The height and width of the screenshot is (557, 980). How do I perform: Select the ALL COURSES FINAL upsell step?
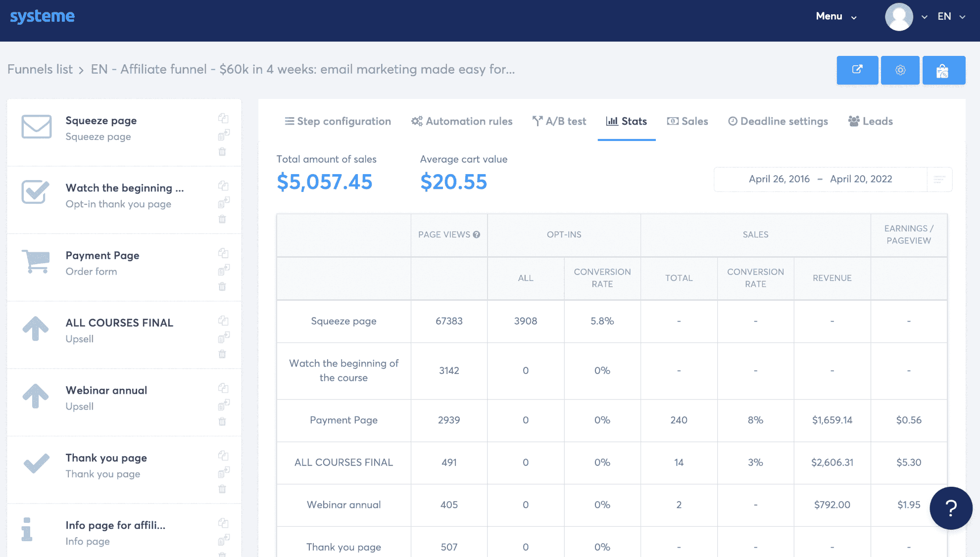tap(119, 323)
